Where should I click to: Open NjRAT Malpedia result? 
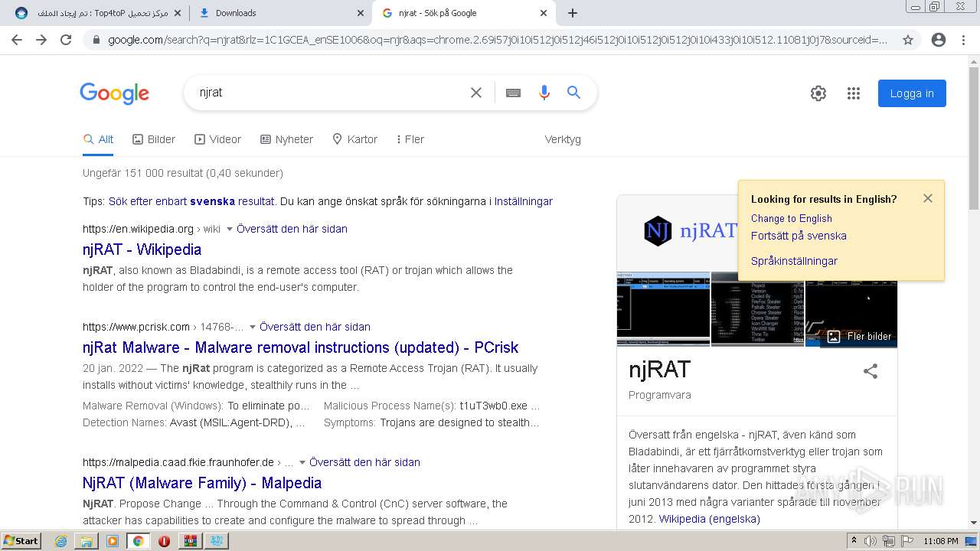pos(202,483)
